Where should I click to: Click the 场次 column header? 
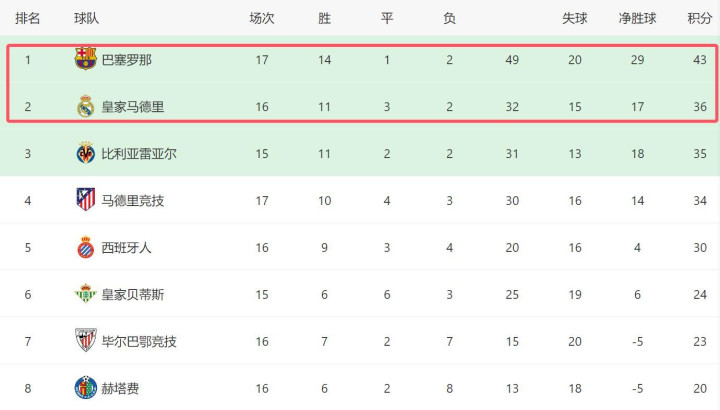point(262,18)
